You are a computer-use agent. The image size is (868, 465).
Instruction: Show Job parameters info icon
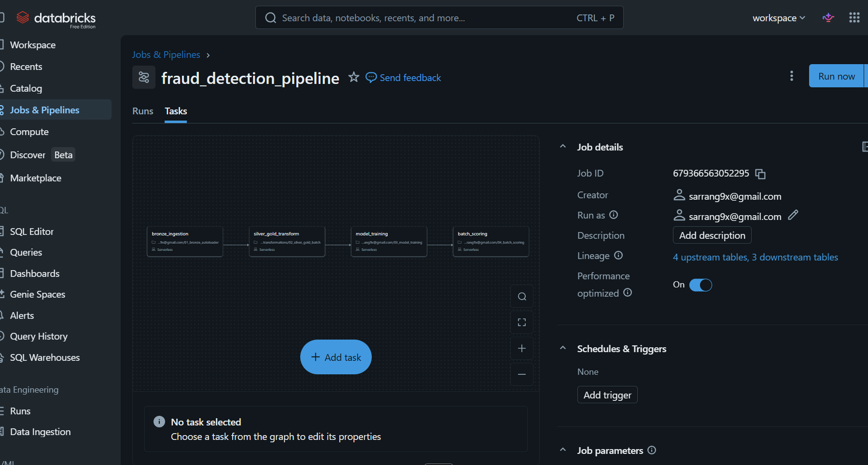[652, 450]
